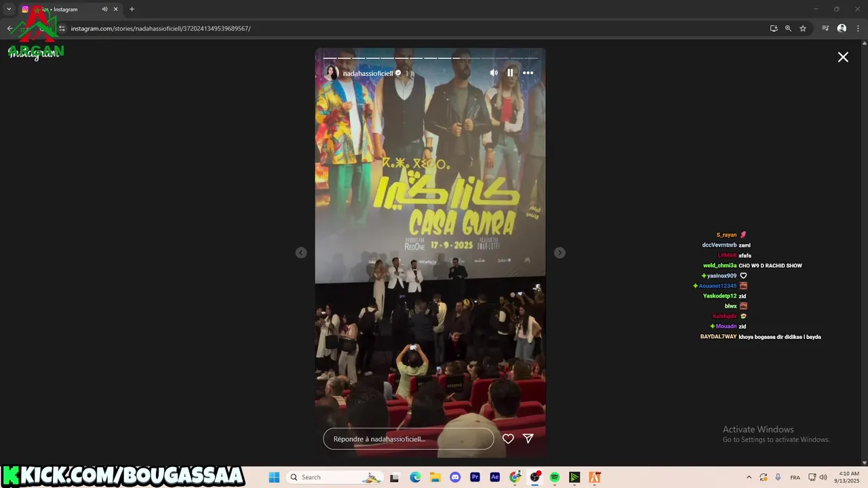Open the Chrome three-dot menu
The width and height of the screenshot is (868, 488).
[859, 28]
